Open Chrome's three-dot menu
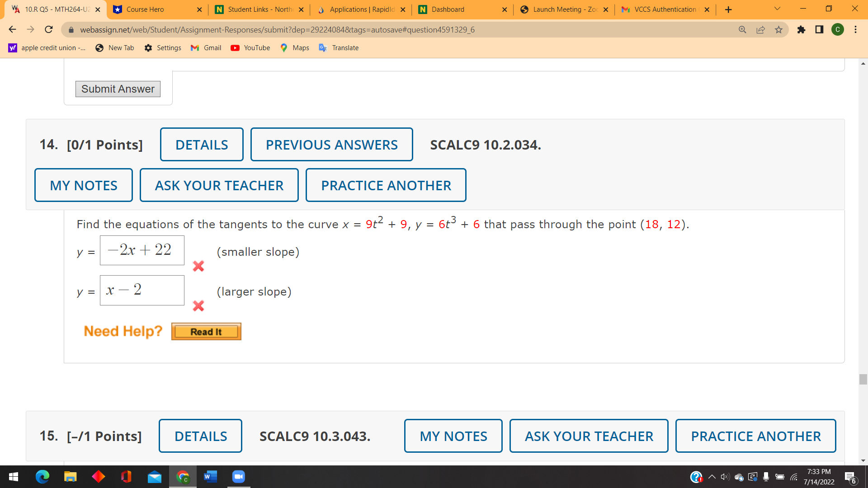Screen dimensions: 868x488 coord(856,29)
